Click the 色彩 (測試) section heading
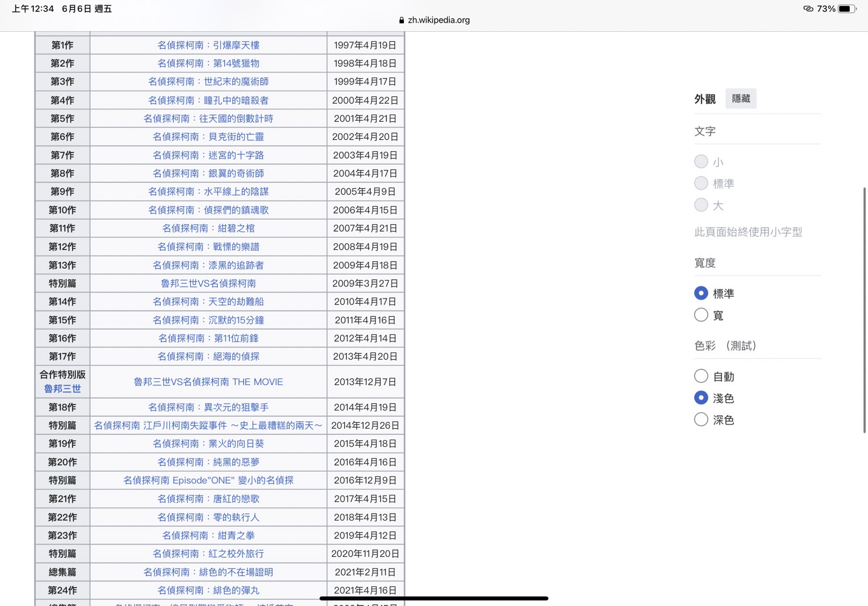 pyautogui.click(x=725, y=345)
